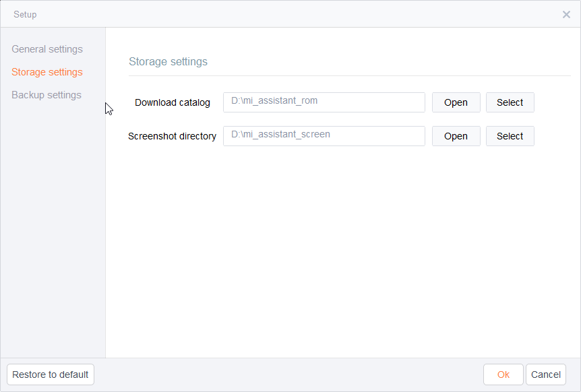Click the D:\mi_assistant_screen path text
The image size is (581, 392).
[x=280, y=134]
